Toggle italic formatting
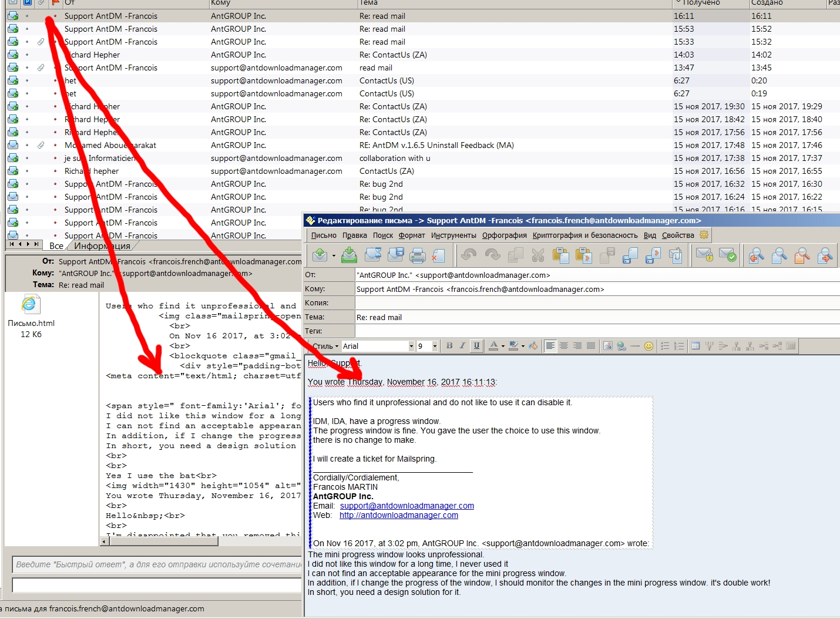Viewport: 840px width, 619px height. (x=462, y=346)
